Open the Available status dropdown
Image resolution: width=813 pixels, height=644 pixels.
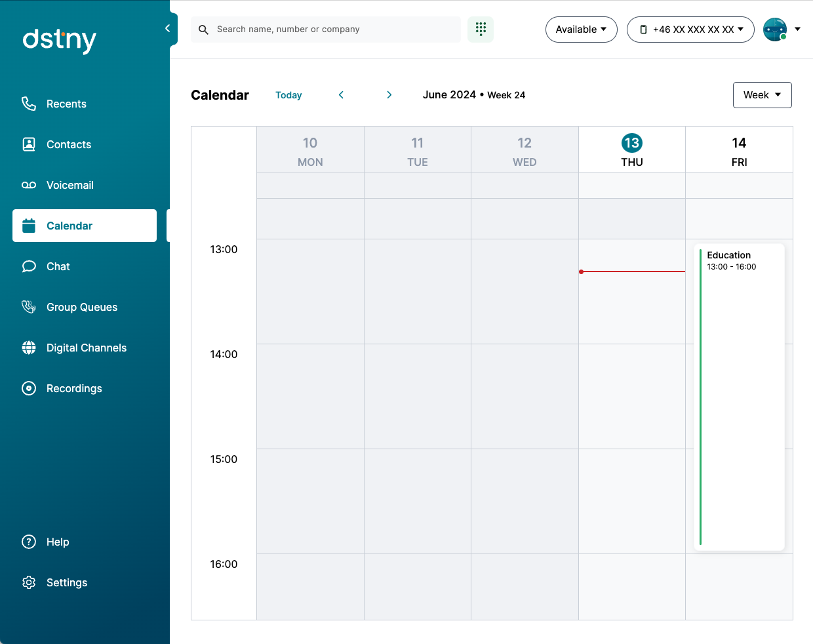[x=581, y=30]
